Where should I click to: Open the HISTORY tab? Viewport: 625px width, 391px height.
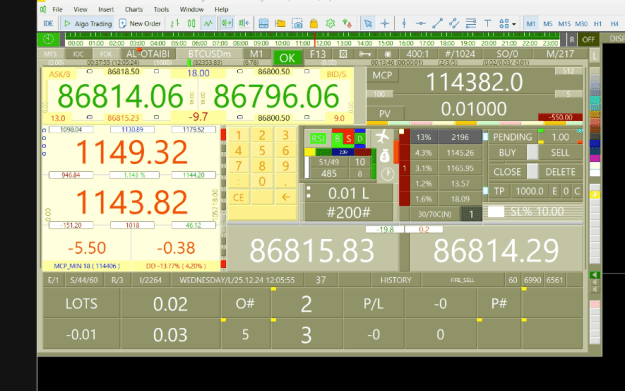pyautogui.click(x=395, y=280)
